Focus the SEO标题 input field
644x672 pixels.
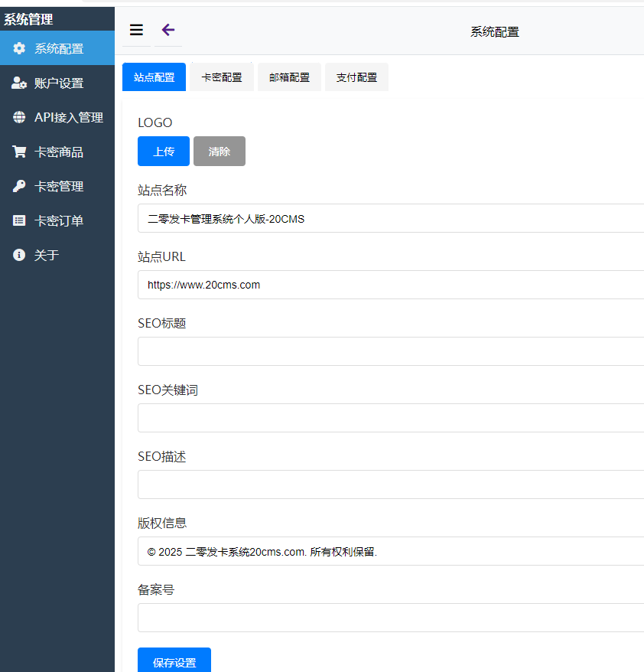coord(391,351)
